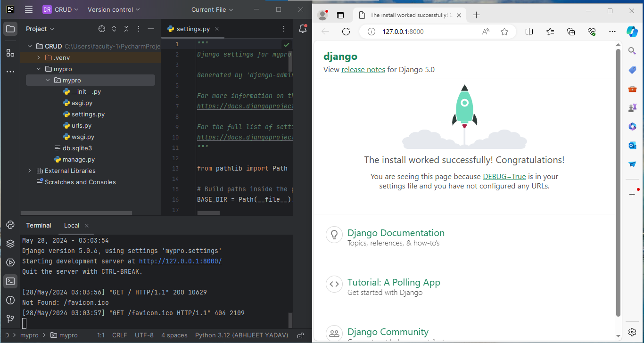The image size is (644, 343).
Task: Open http://127.0.0.1:8000/ terminal link
Action: (x=180, y=261)
